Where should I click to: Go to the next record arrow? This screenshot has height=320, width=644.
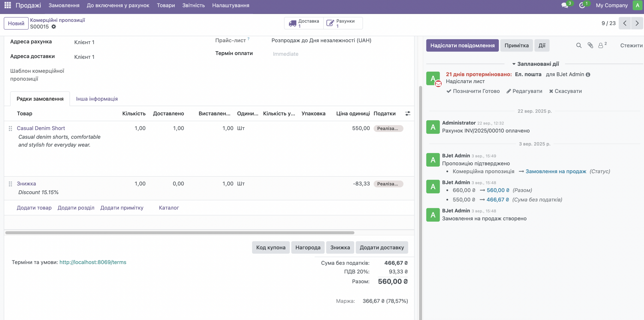637,23
